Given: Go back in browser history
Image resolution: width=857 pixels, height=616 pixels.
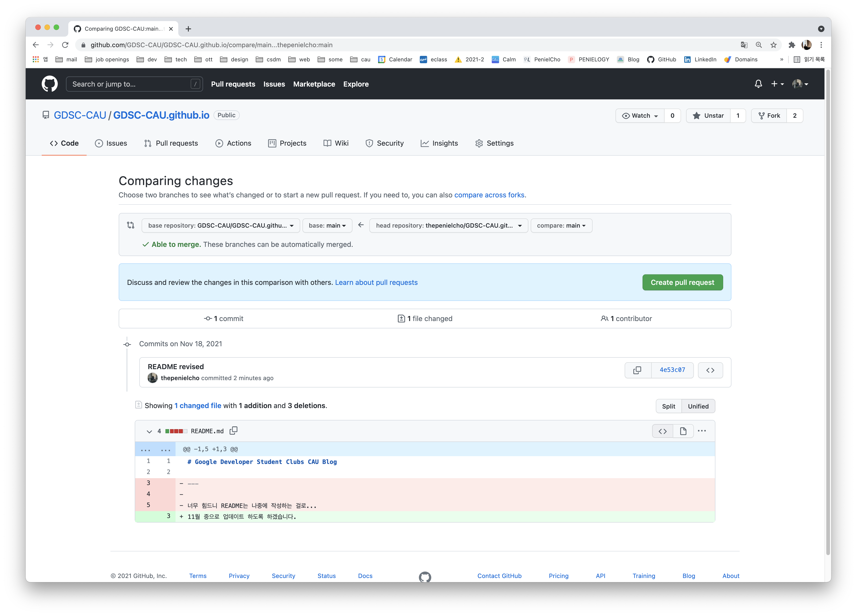Looking at the screenshot, I should click(x=36, y=45).
